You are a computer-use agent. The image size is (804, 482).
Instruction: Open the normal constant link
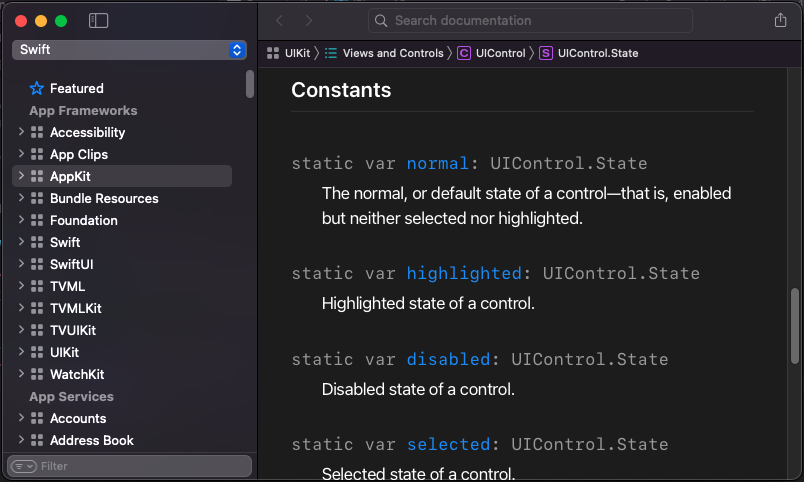437,164
